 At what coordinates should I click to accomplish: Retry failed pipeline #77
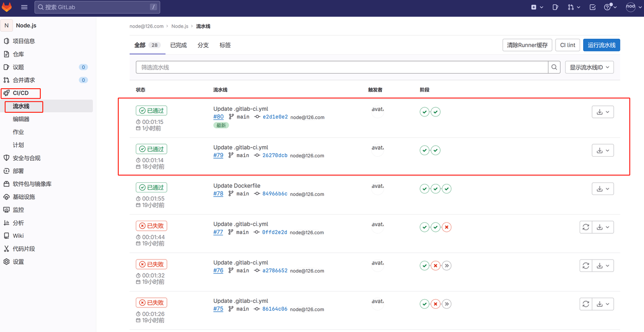[x=586, y=227]
